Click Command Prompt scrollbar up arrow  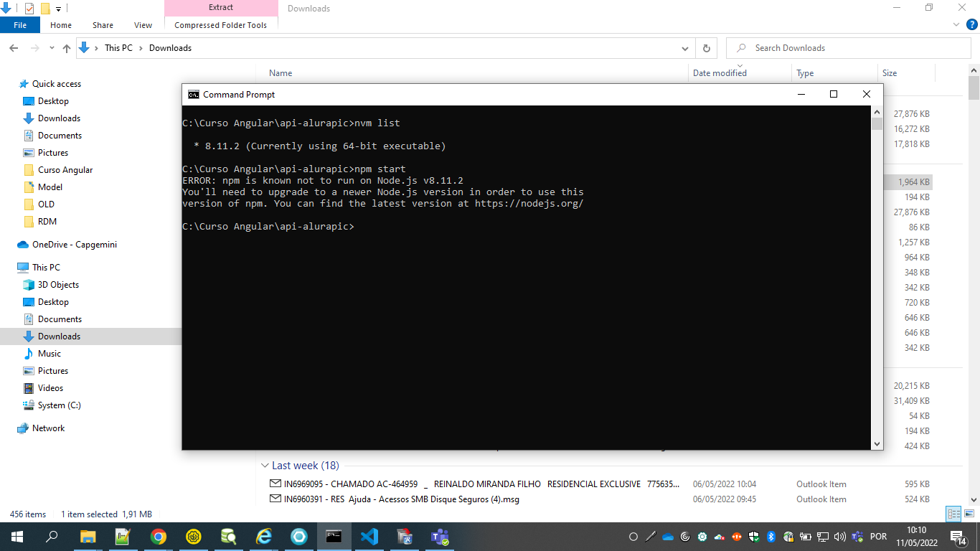point(877,111)
